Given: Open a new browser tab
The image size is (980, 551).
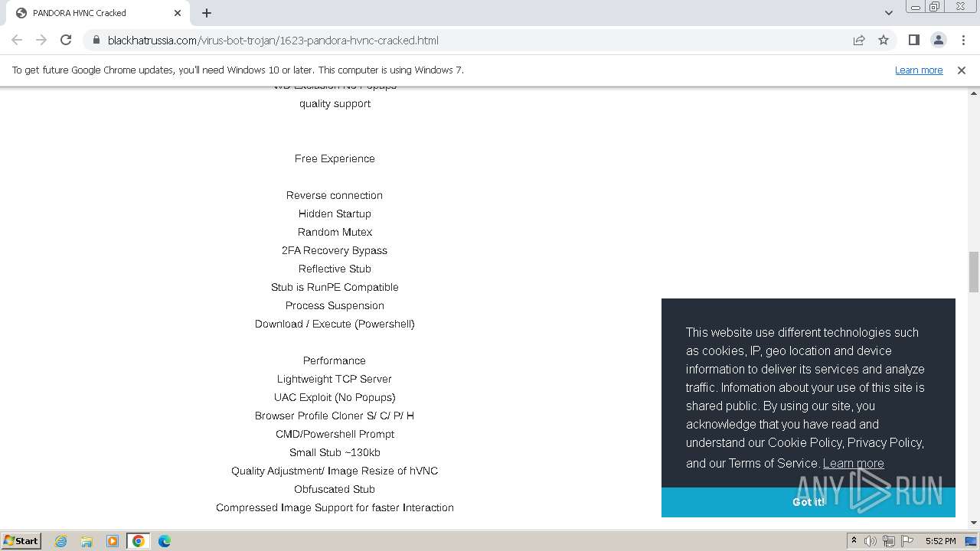Looking at the screenshot, I should point(207,13).
